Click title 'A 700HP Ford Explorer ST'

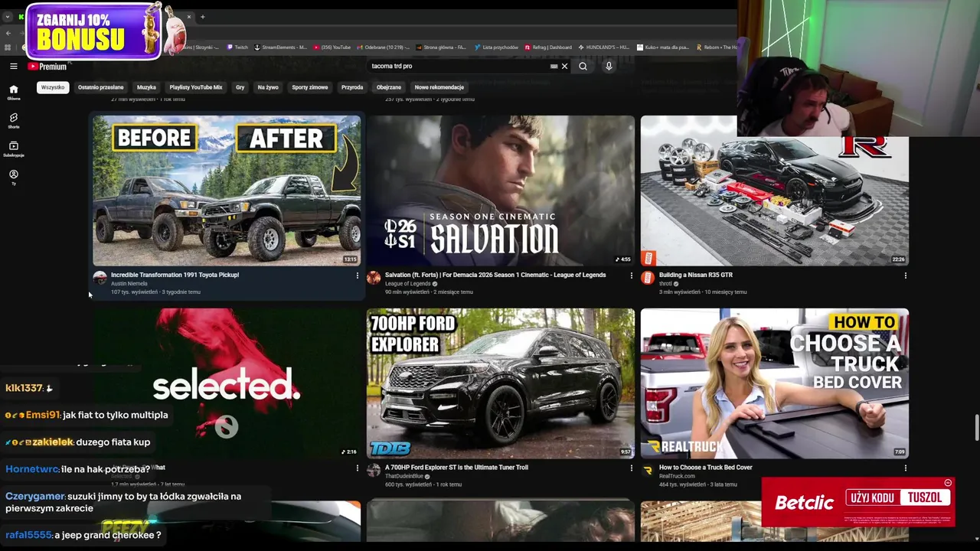(456, 468)
